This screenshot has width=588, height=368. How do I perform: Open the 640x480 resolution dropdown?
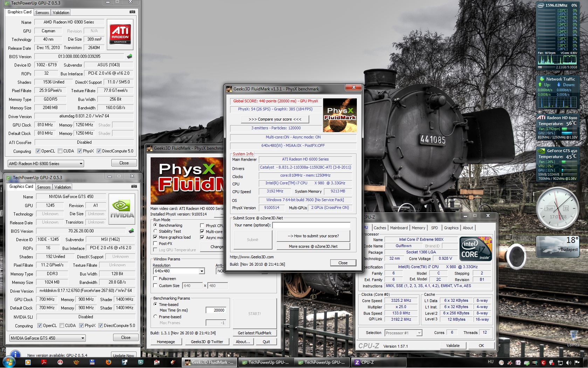(179, 271)
